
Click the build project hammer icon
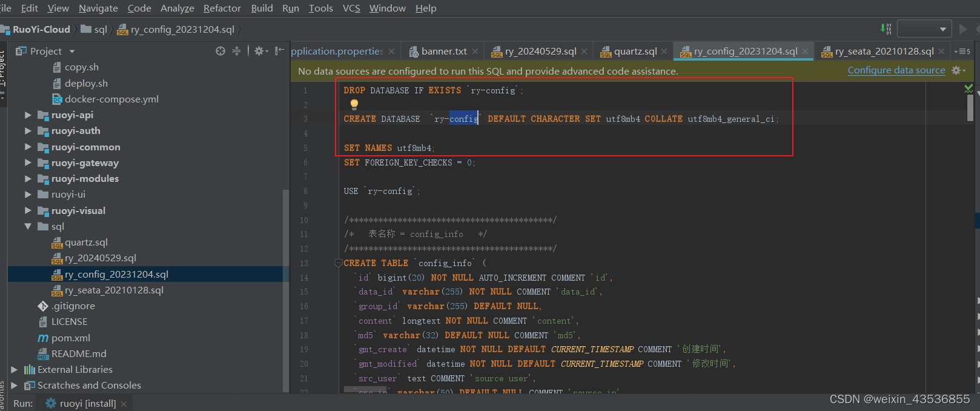click(x=886, y=28)
